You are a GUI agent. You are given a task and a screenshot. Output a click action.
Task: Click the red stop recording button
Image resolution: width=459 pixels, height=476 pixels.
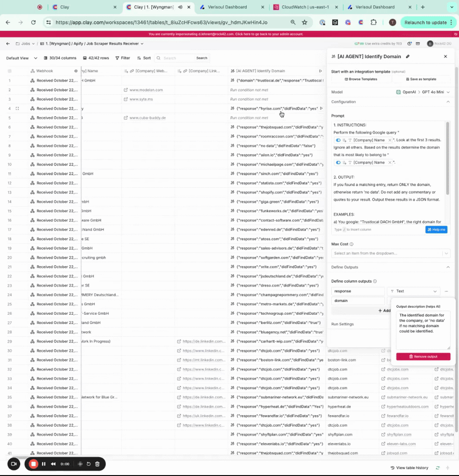pos(33,464)
